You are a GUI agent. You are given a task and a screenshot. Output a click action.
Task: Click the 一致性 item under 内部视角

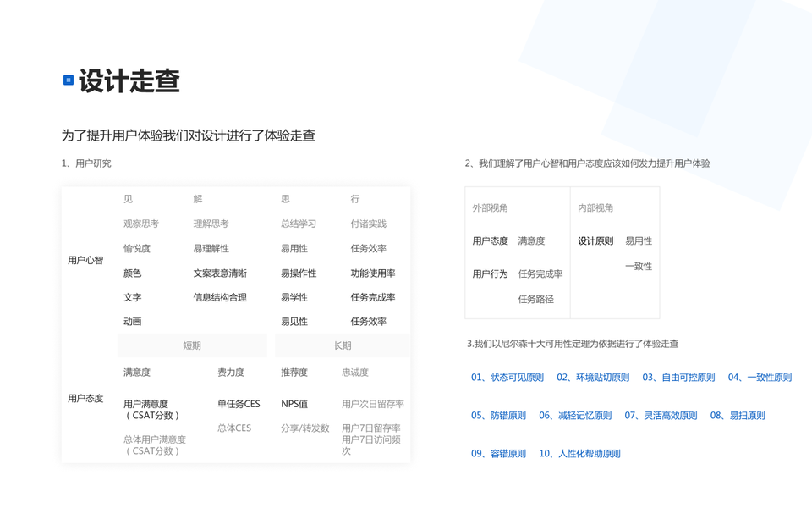(639, 267)
